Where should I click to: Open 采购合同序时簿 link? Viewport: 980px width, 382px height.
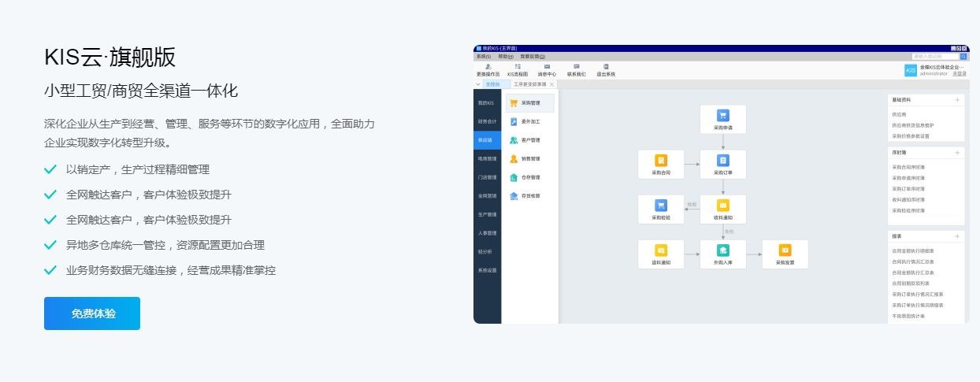[x=908, y=167]
